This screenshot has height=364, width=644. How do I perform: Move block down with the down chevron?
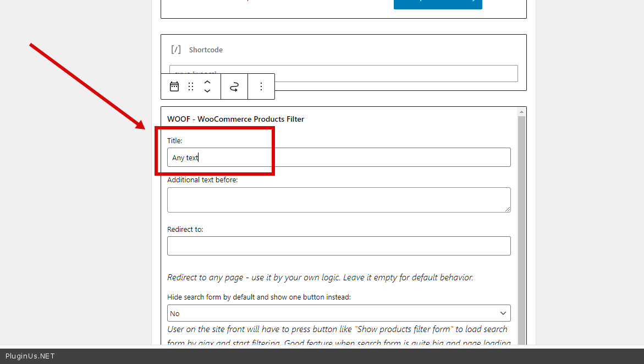pyautogui.click(x=207, y=91)
